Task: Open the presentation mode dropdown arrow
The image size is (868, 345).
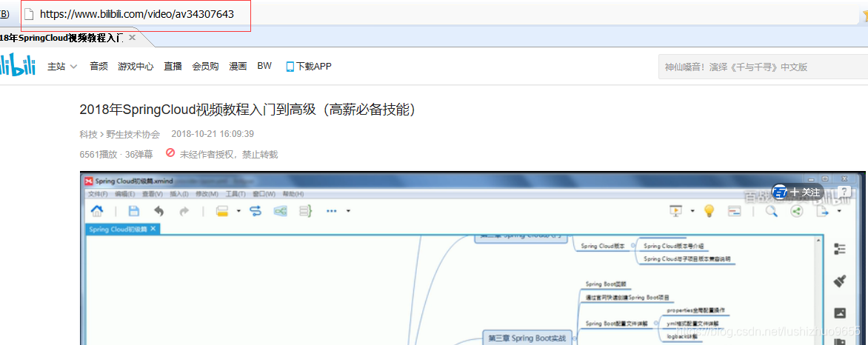Action: coord(692,210)
